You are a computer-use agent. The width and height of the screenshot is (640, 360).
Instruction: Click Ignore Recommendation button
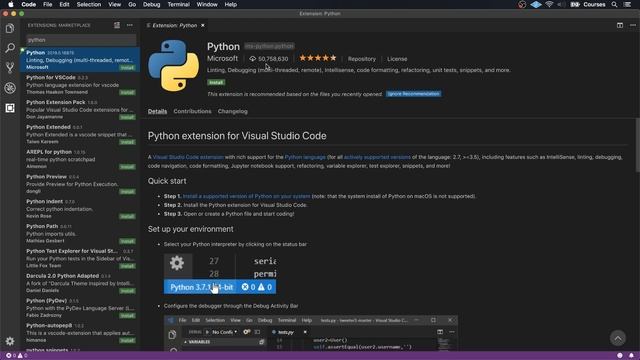(413, 94)
